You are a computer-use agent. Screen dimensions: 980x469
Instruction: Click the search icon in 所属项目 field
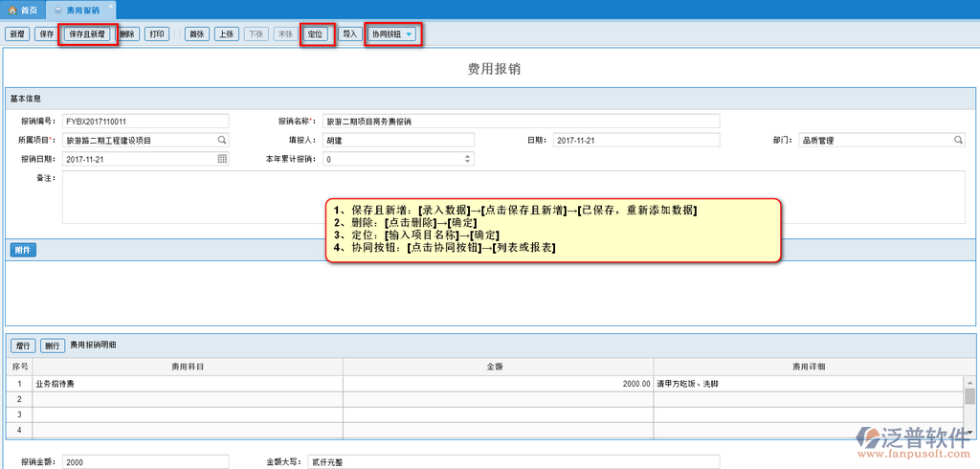pyautogui.click(x=222, y=141)
